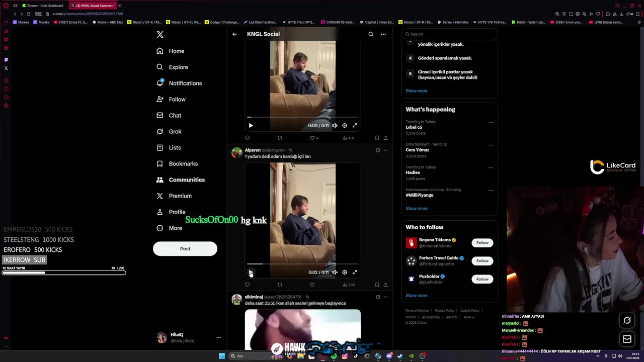Seek in the first video's progress bar
The image size is (644, 362).
coord(302,117)
